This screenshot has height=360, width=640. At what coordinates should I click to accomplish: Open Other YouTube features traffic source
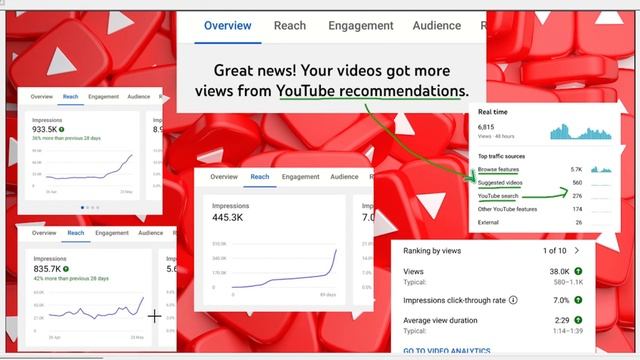pos(507,209)
